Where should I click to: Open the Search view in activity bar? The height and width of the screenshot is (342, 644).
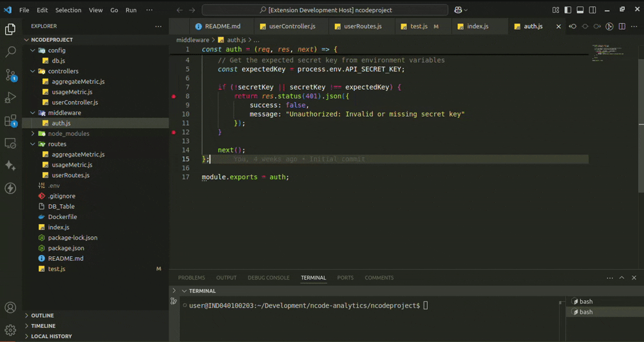pos(10,52)
